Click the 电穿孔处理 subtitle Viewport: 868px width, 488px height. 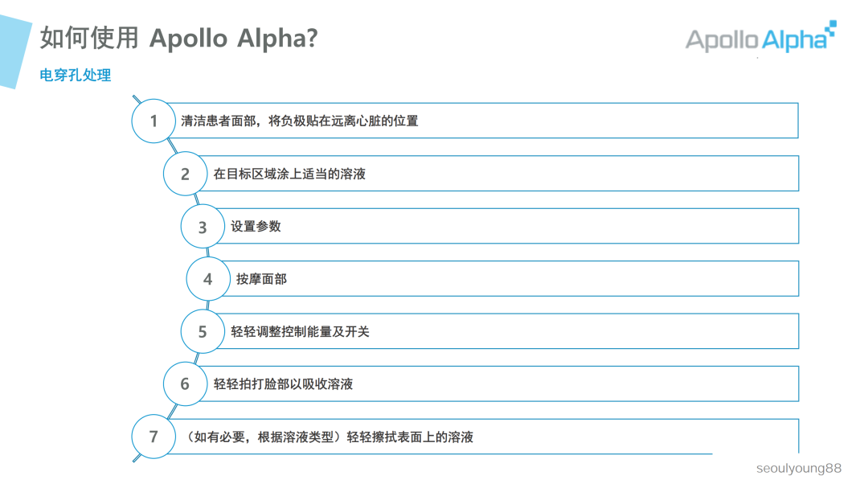76,75
